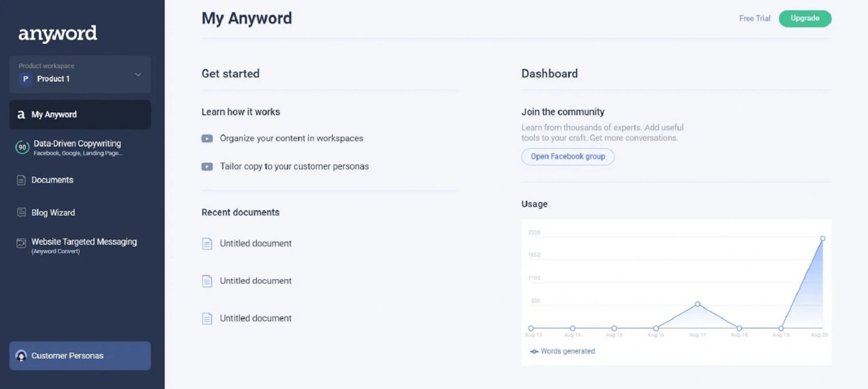Image resolution: width=868 pixels, height=389 pixels.
Task: Click the Aug 13 data point on chart
Action: click(531, 328)
